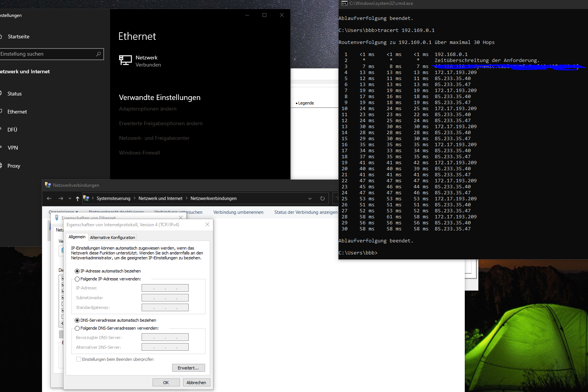
Task: Click Adapteroptionen ändern link
Action: (148, 109)
